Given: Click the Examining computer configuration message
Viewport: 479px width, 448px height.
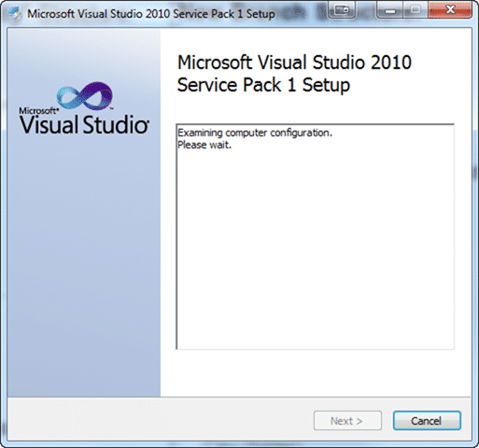Looking at the screenshot, I should [255, 133].
